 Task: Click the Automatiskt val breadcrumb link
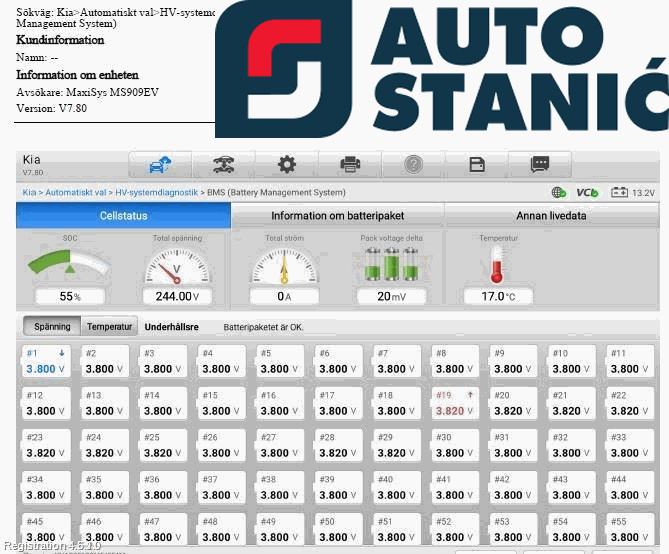76,192
